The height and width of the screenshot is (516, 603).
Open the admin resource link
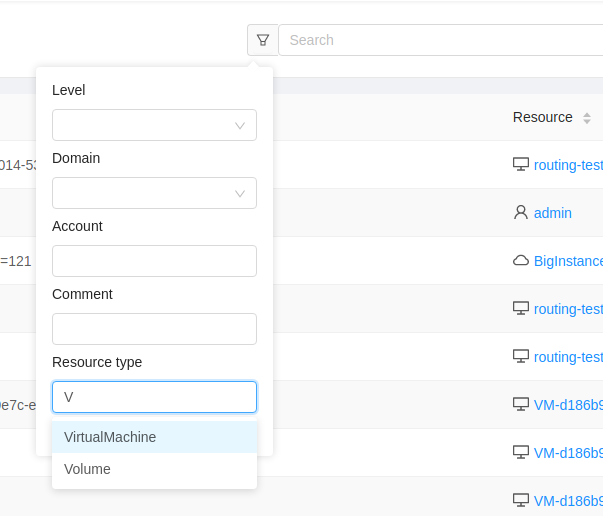click(553, 213)
